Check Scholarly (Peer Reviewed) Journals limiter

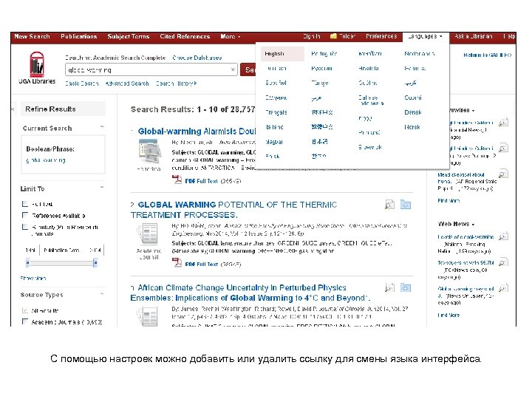pos(25,227)
